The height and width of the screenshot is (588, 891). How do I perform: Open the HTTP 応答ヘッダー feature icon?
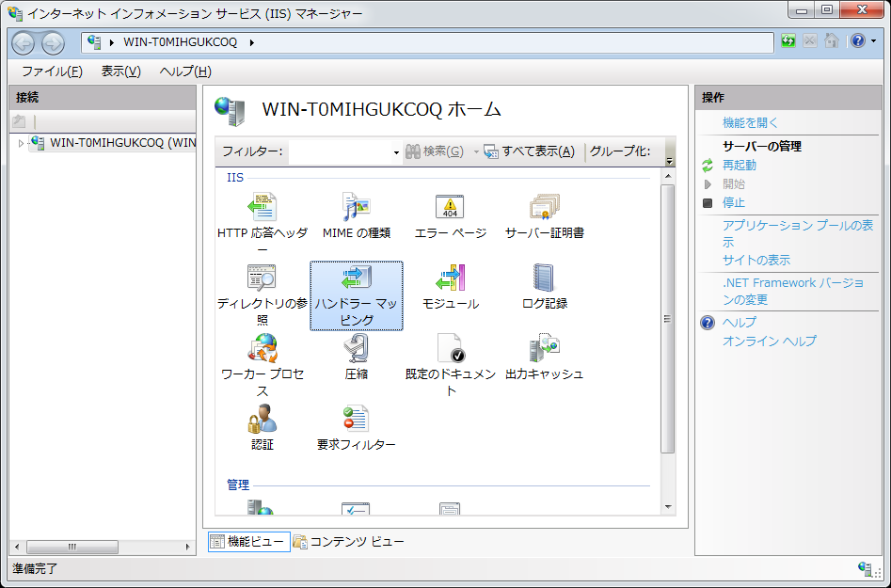tap(262, 207)
